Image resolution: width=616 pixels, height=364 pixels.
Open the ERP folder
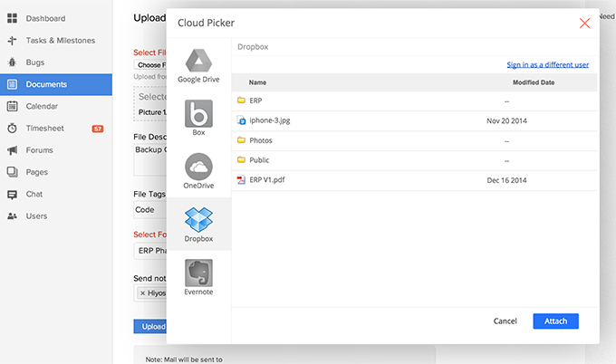point(255,101)
